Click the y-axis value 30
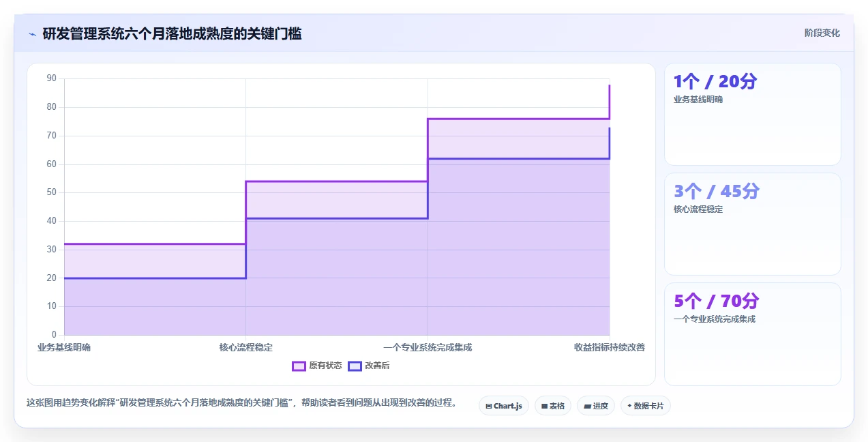Viewport: 868px width, 442px height. (x=52, y=250)
